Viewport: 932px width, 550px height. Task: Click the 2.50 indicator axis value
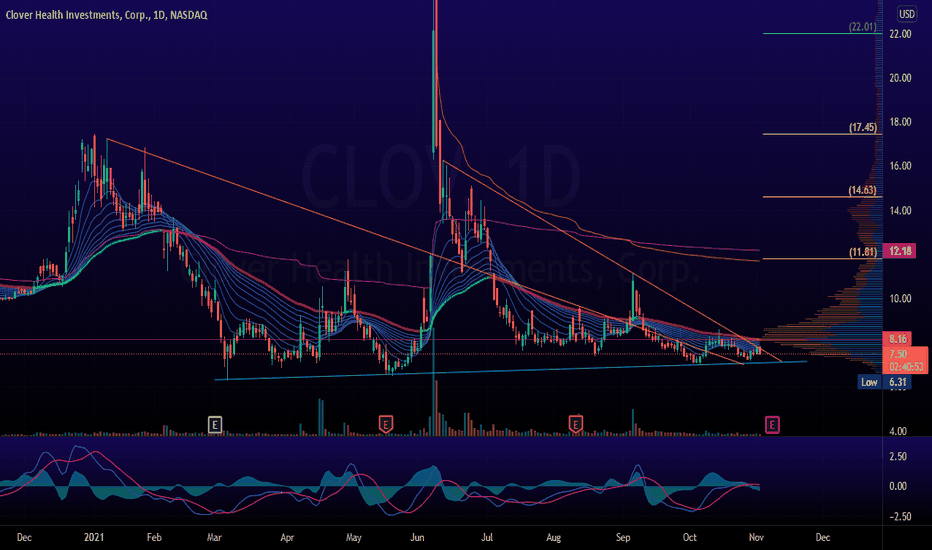pyautogui.click(x=898, y=456)
